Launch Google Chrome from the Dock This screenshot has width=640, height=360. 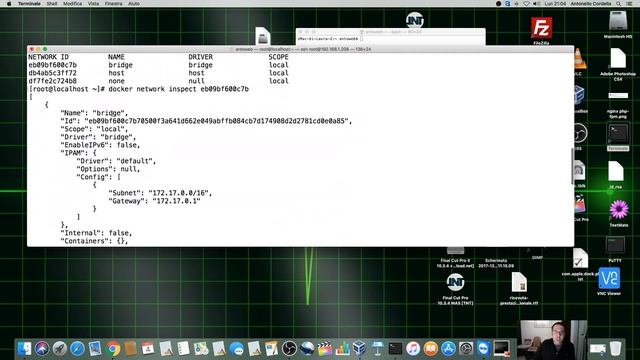[113, 349]
